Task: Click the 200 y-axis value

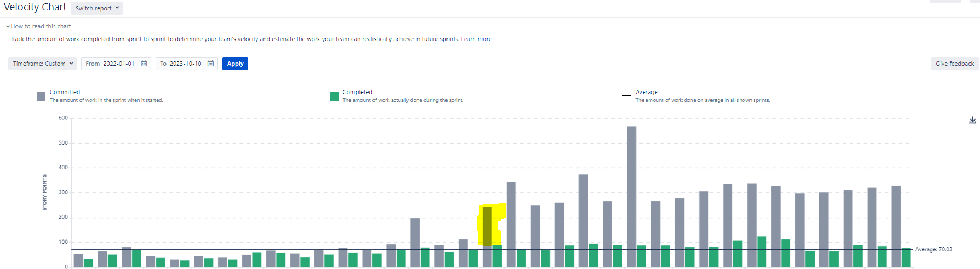Action: (63, 217)
